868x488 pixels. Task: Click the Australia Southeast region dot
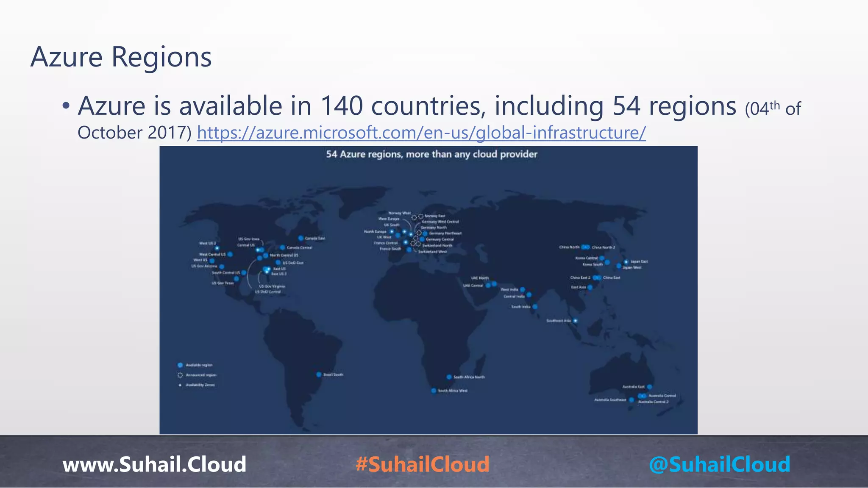(x=632, y=400)
